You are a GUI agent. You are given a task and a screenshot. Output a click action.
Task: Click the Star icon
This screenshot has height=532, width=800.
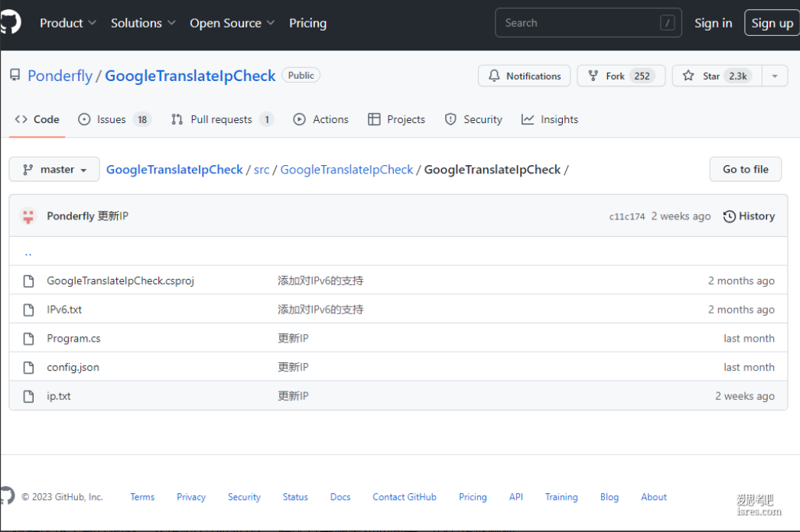tap(688, 76)
